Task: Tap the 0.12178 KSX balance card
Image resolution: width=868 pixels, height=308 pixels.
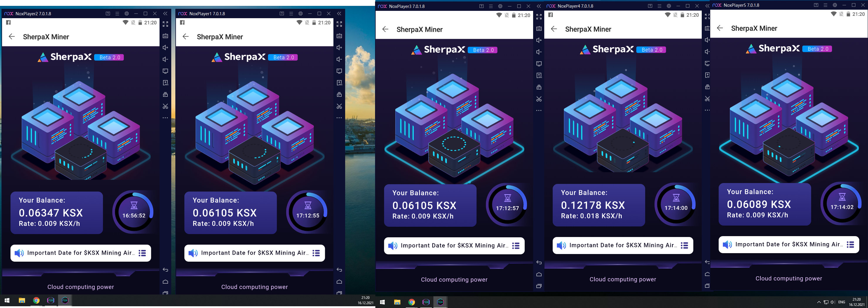Action: (x=599, y=205)
